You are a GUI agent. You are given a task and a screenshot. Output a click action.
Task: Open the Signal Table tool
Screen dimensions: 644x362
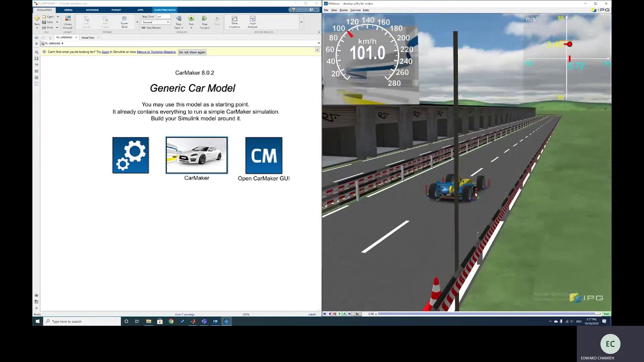[x=124, y=22]
